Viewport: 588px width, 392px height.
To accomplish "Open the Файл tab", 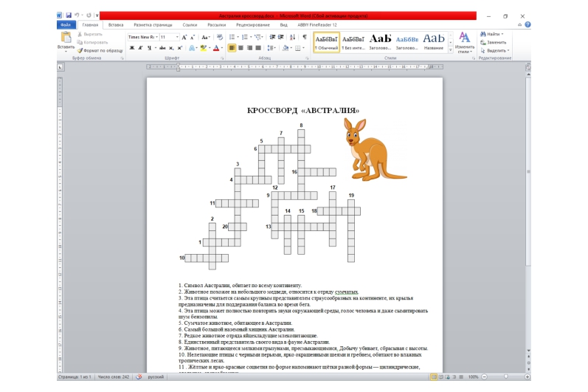I will pyautogui.click(x=66, y=25).
